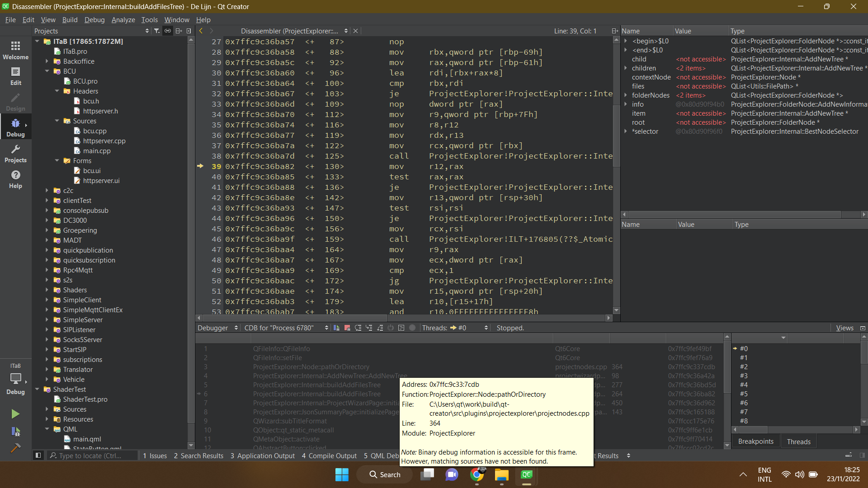Go back in editor navigation history
Image resolution: width=868 pixels, height=488 pixels.
tap(201, 31)
